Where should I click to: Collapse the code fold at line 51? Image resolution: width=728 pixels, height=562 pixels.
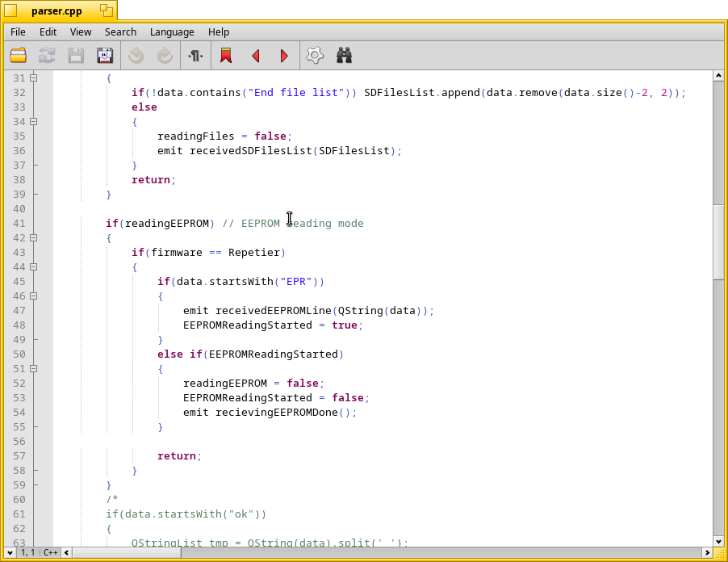[x=33, y=369]
